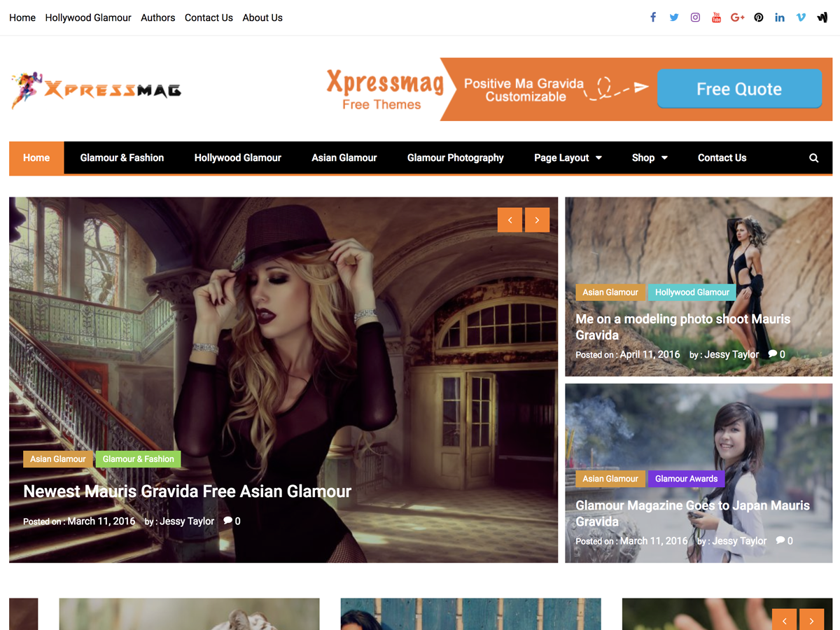Open the Facebook social icon

pos(652,17)
